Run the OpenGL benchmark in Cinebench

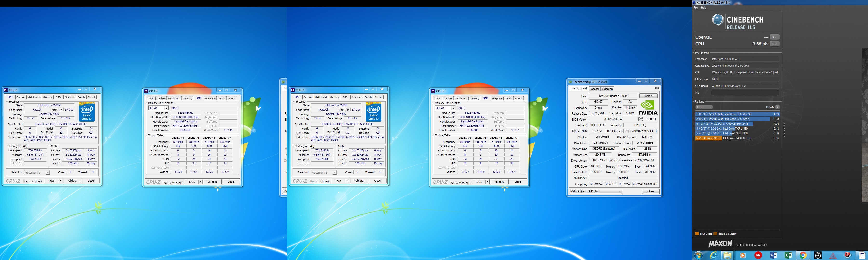pos(774,37)
